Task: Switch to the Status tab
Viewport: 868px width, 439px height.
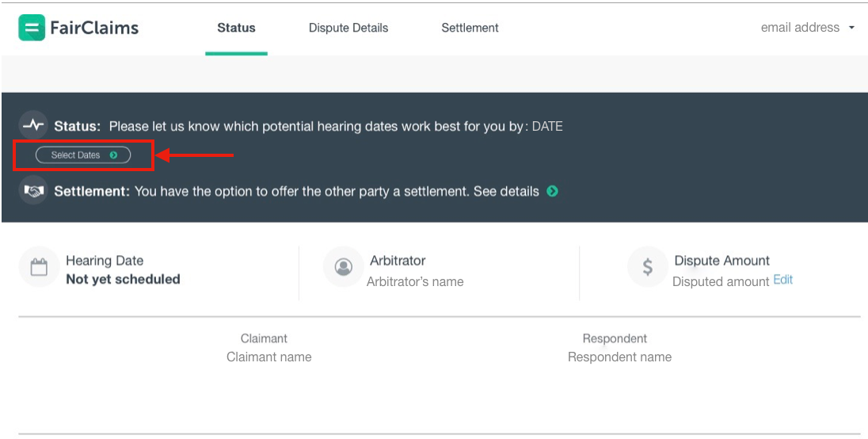Action: click(x=236, y=28)
